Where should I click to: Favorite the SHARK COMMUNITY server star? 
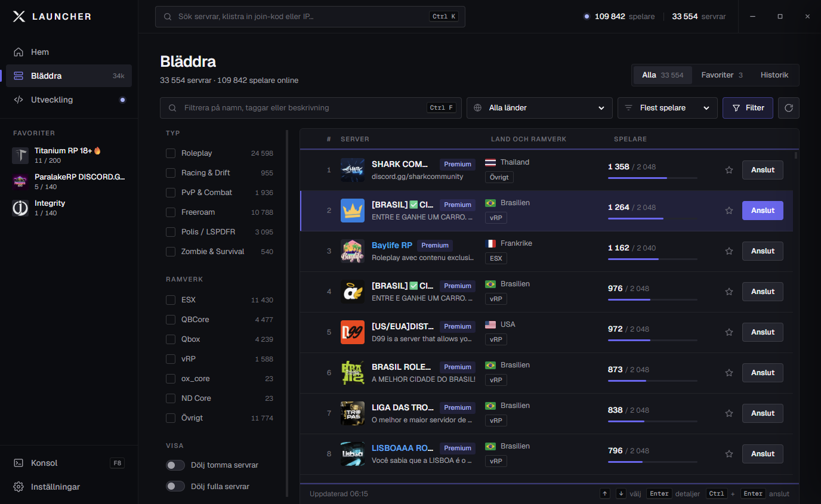point(729,170)
